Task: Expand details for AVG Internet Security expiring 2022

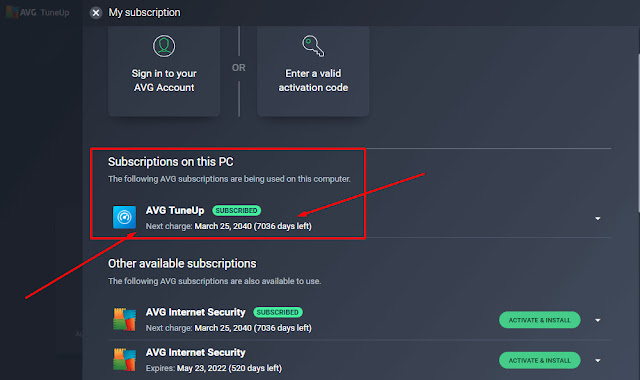Action: [x=598, y=360]
